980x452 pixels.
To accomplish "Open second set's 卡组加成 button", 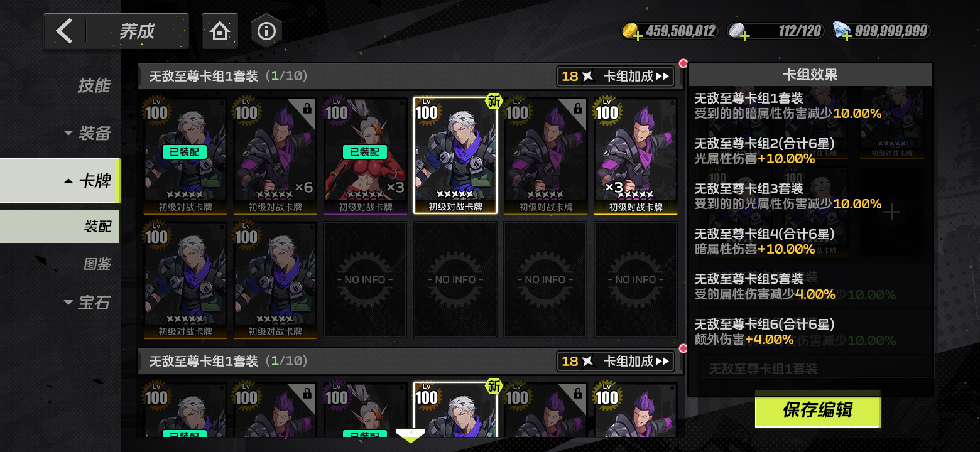I will click(x=616, y=362).
